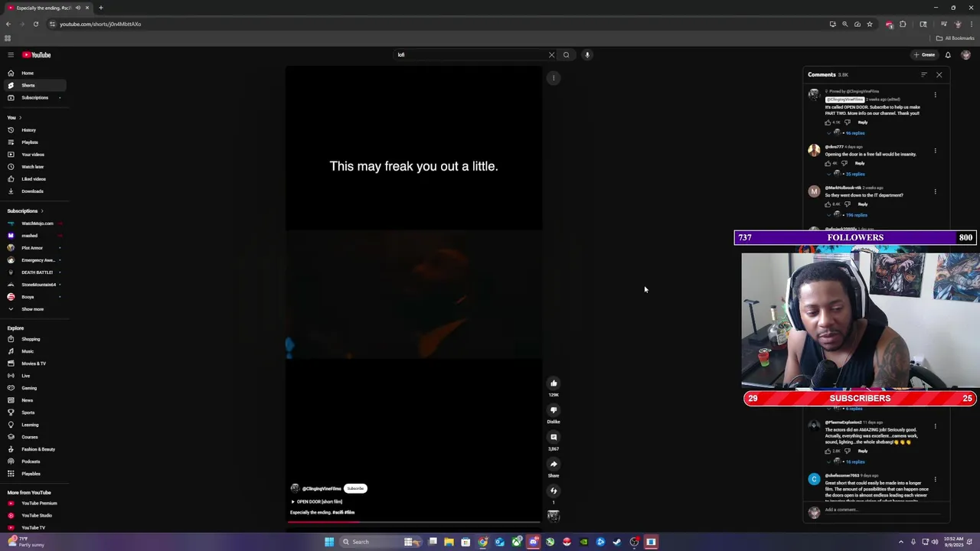
Task: Open options for the AMAZING job comment
Action: coord(935,426)
